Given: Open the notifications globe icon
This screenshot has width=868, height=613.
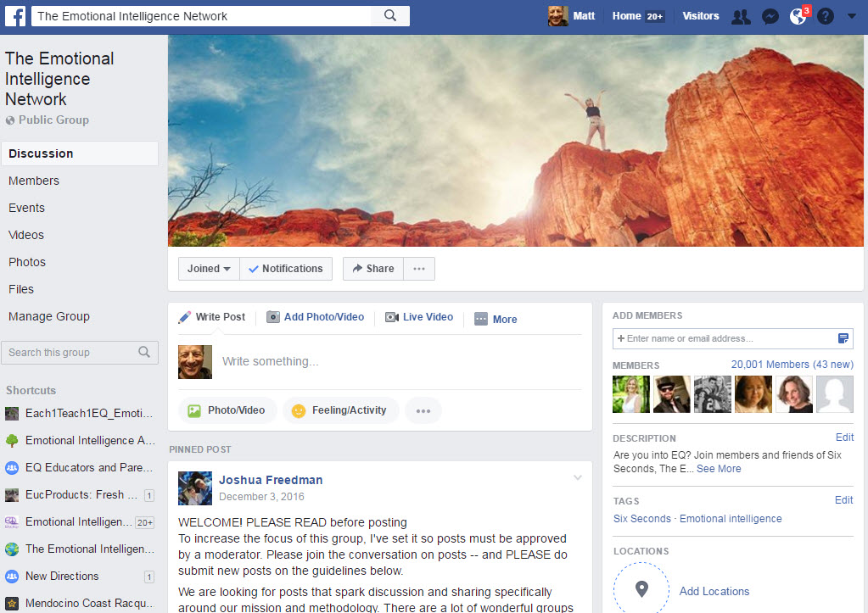Looking at the screenshot, I should coord(798,17).
